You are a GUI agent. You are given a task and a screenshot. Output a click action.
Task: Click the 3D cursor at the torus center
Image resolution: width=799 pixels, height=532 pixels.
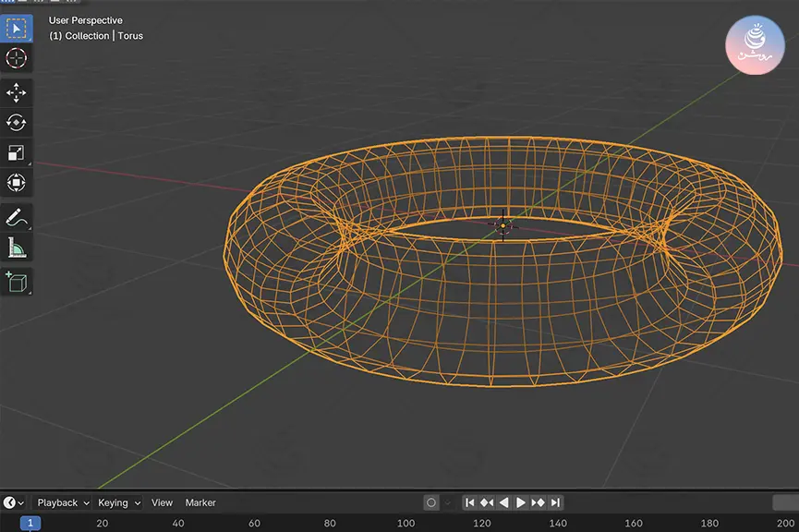point(502,225)
